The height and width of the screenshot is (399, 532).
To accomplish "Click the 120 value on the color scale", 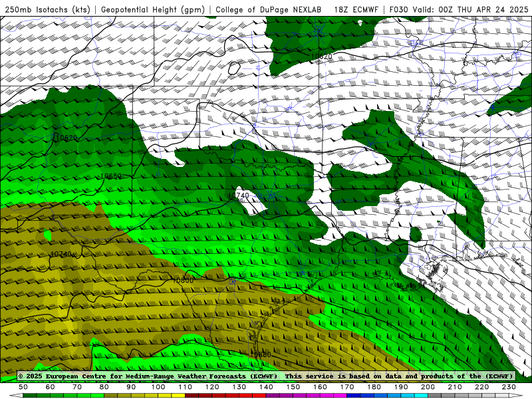I will (x=212, y=387).
